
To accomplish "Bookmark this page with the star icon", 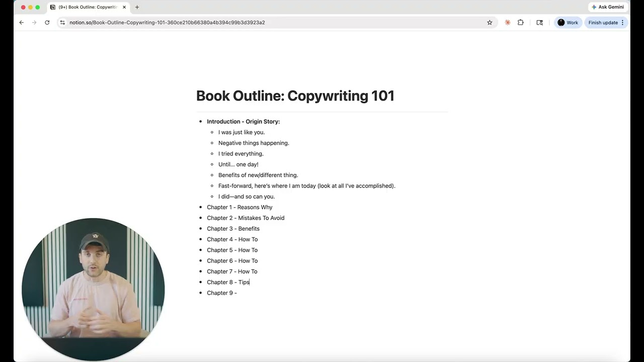I will [x=490, y=23].
